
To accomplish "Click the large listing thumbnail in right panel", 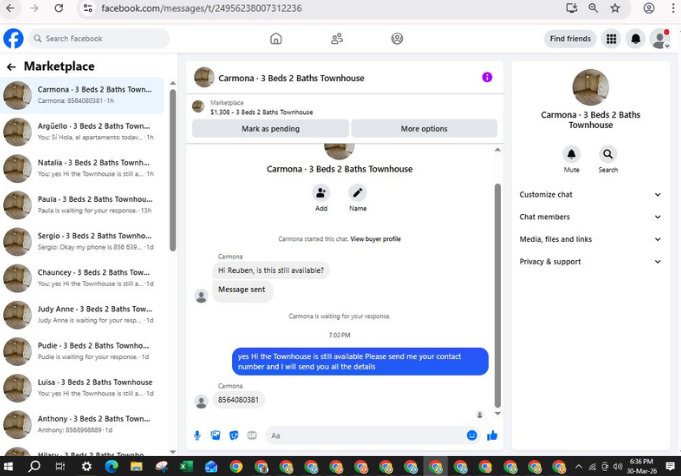I will (590, 87).
